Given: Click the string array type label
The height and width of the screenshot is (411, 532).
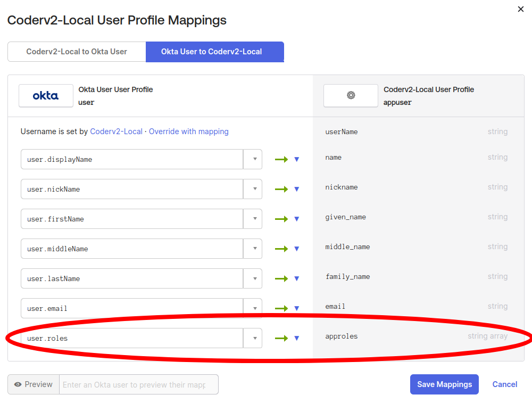Looking at the screenshot, I should [487, 336].
